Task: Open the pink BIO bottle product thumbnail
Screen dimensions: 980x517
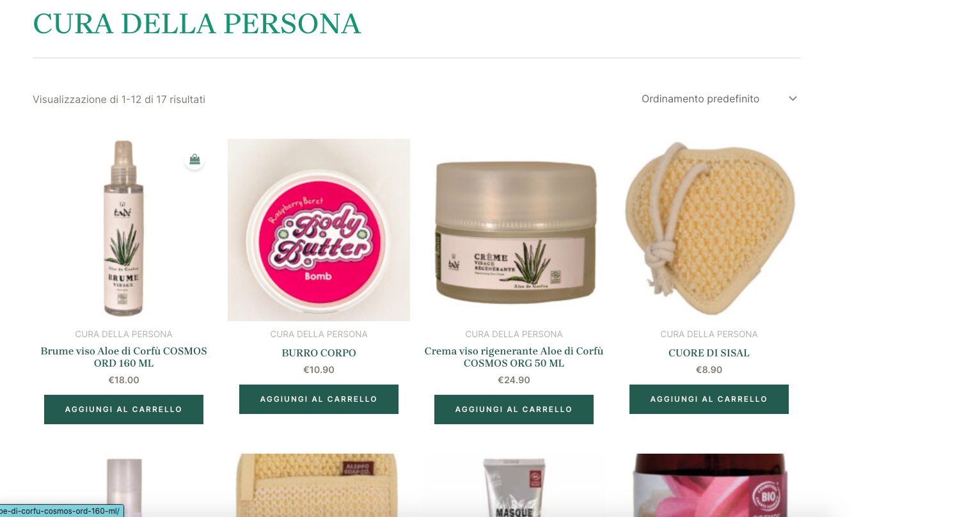Action: [x=709, y=485]
